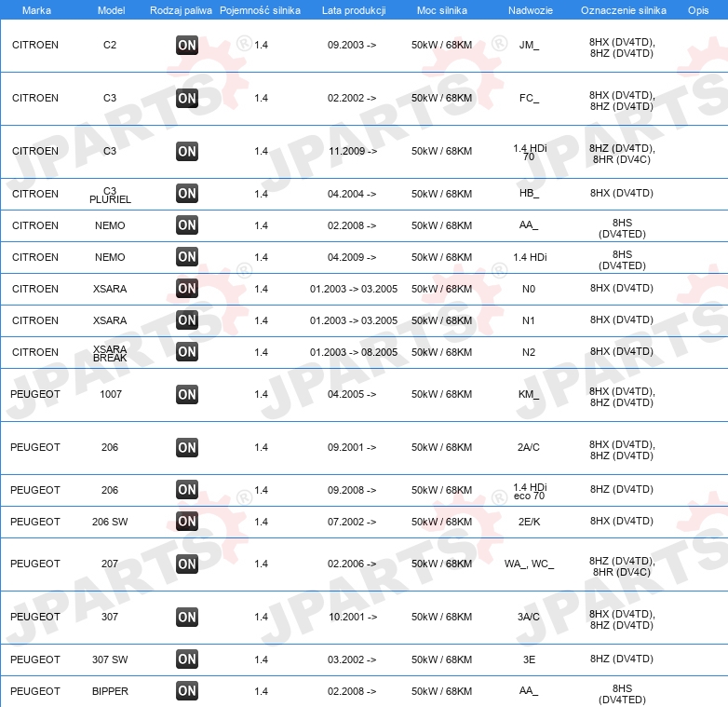Click the HB_ body code cell
Image resolution: width=728 pixels, height=707 pixels.
tap(530, 193)
